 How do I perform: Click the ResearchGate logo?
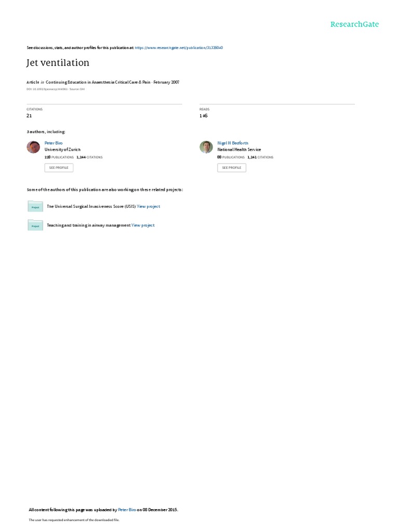[x=354, y=24]
